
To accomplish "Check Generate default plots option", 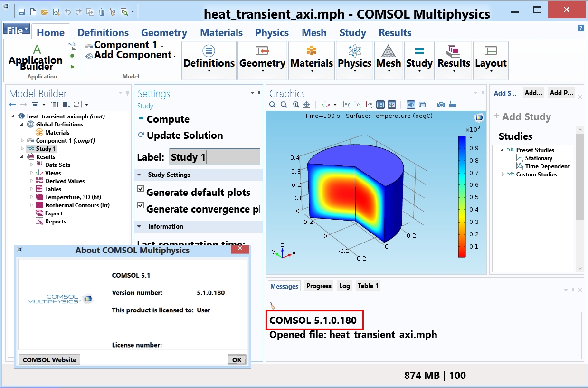I will tap(141, 189).
